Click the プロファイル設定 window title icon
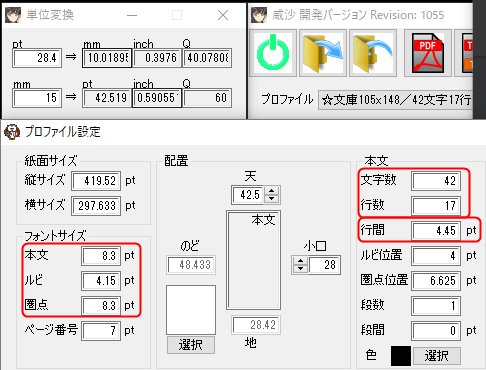The height and width of the screenshot is (370, 486). [12, 132]
